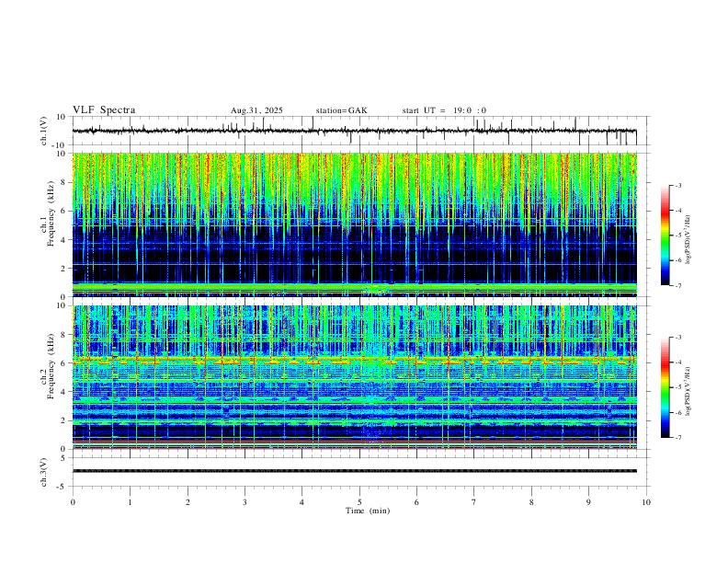Viewport: 728px width, 563px height.
Task: Click time axis tick label "2"
Action: pos(188,502)
